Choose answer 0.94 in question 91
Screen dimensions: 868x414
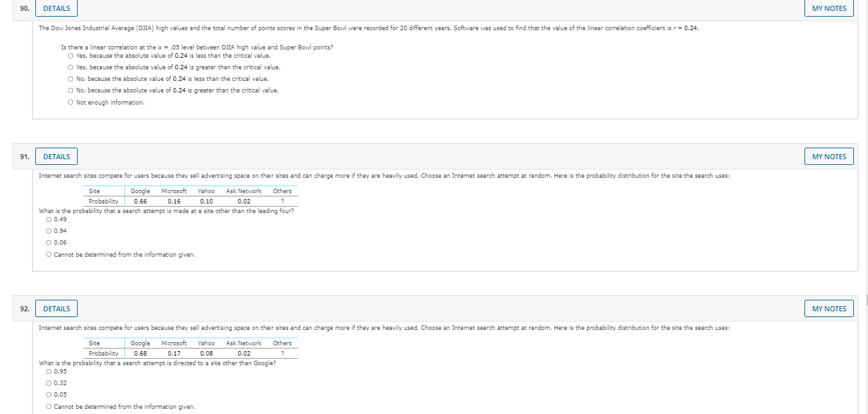pos(48,230)
